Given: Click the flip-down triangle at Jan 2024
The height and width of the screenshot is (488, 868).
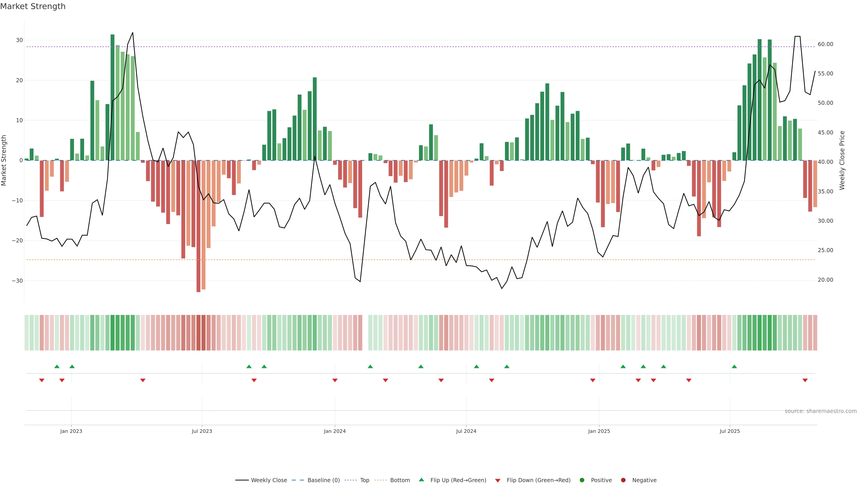Looking at the screenshot, I should (335, 380).
